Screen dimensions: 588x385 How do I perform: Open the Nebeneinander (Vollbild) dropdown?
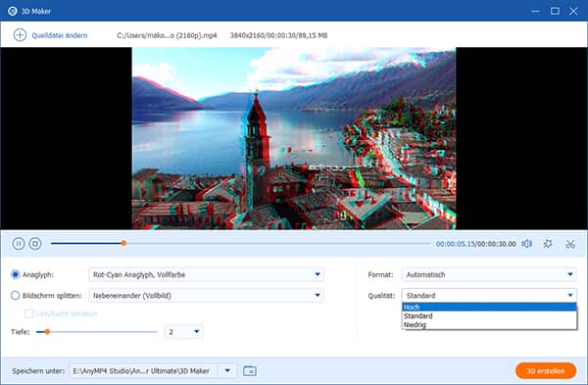206,296
